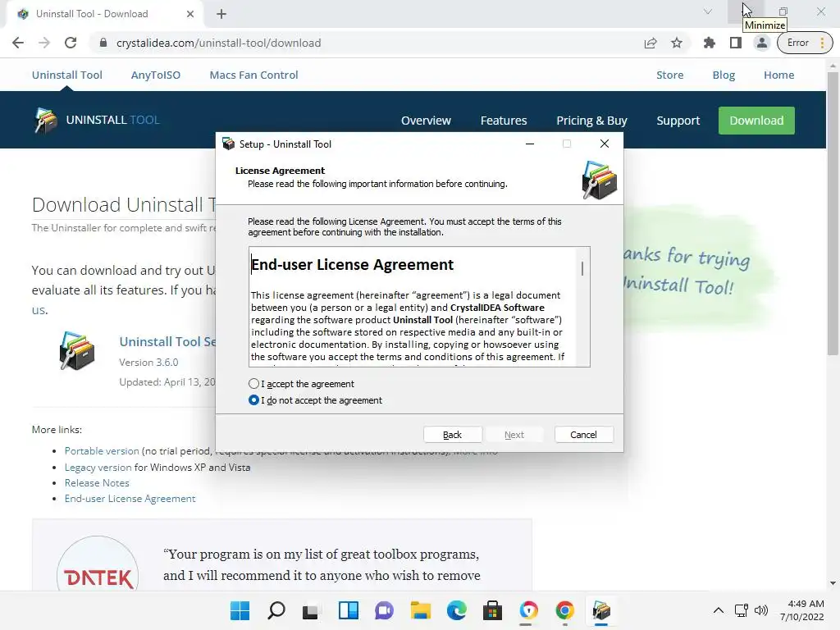
Task: Open tab search chevron in Chrome title bar
Action: pos(708,11)
